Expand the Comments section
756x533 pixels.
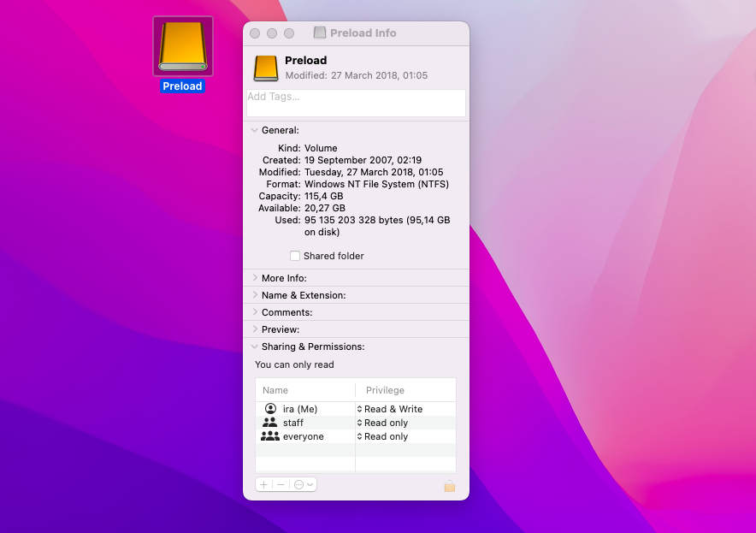pyautogui.click(x=255, y=312)
